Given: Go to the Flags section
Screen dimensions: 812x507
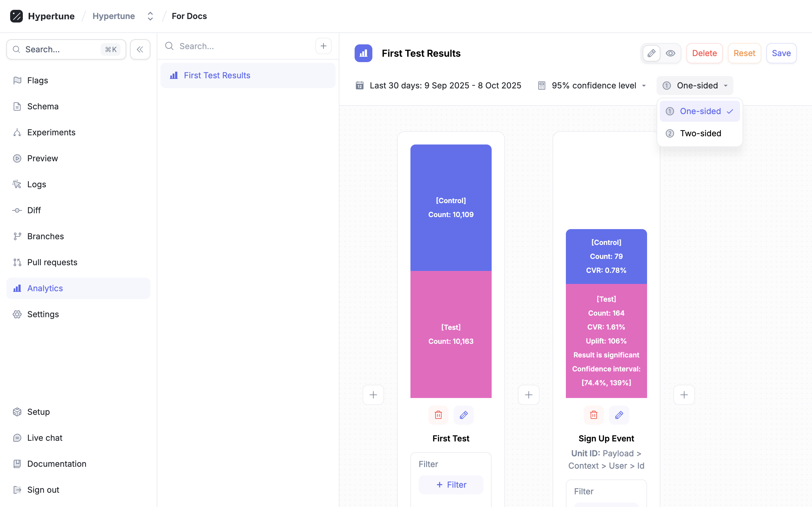Looking at the screenshot, I should tap(37, 80).
